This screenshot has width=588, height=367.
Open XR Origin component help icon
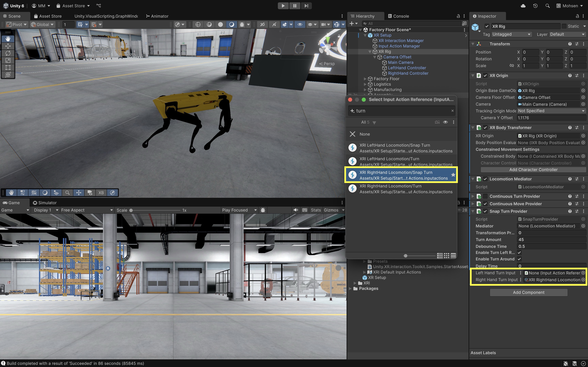tap(570, 76)
